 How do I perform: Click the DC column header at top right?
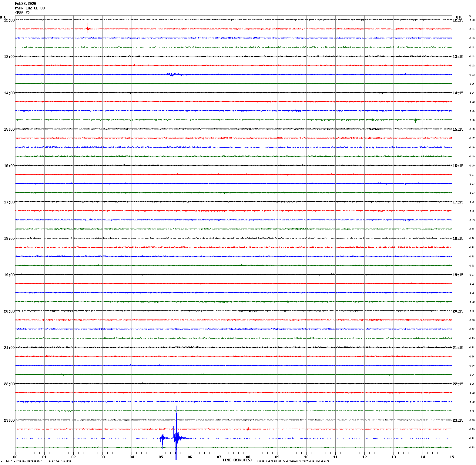470,16
